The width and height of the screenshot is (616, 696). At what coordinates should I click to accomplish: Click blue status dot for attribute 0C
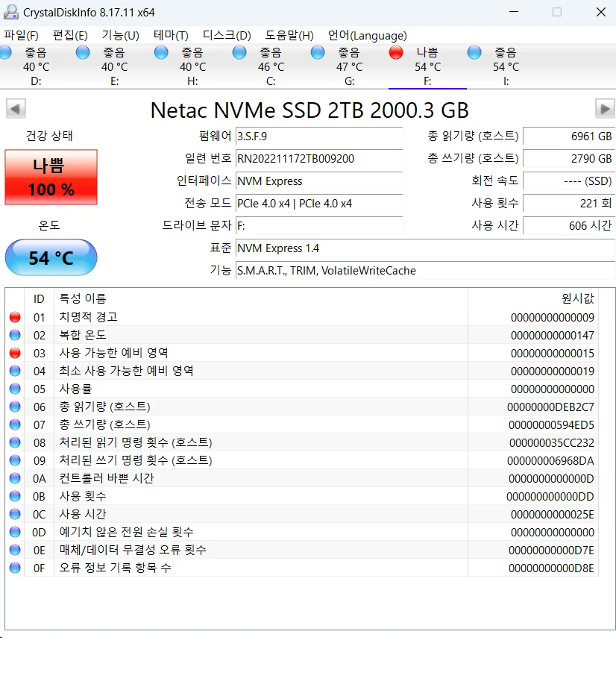point(15,514)
